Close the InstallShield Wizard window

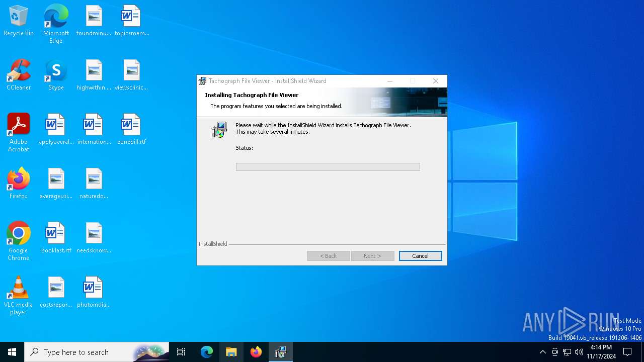(x=436, y=81)
